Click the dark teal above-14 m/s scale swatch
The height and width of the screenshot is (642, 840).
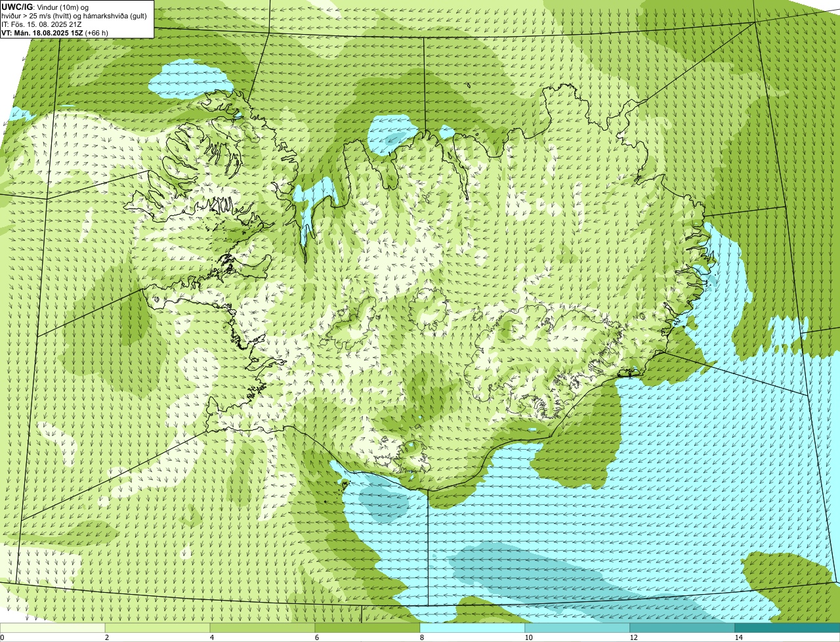[x=787, y=628]
